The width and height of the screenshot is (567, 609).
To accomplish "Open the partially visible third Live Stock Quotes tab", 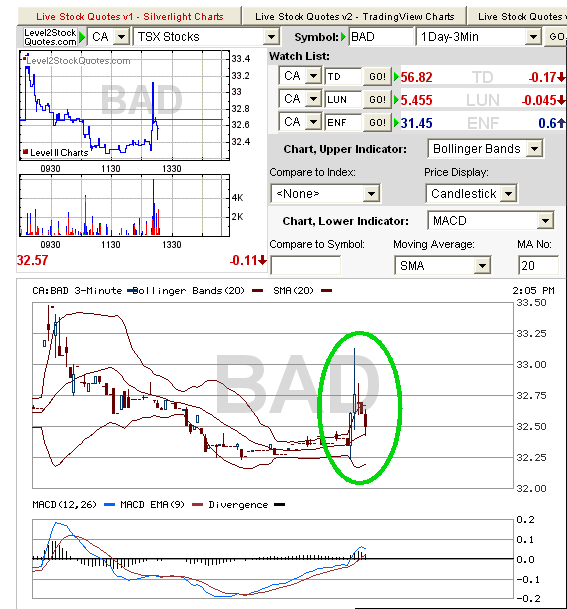I will (x=517, y=17).
